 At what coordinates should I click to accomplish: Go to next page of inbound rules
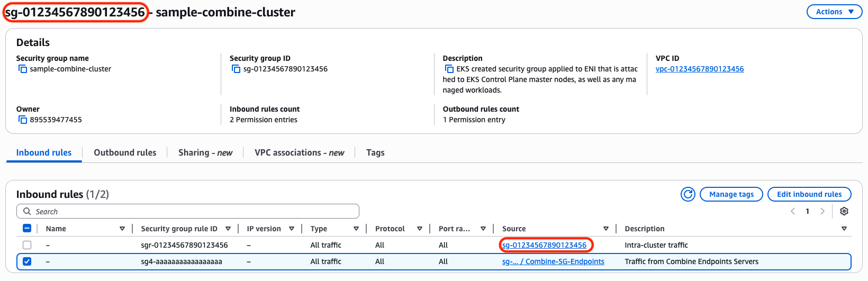pos(822,211)
